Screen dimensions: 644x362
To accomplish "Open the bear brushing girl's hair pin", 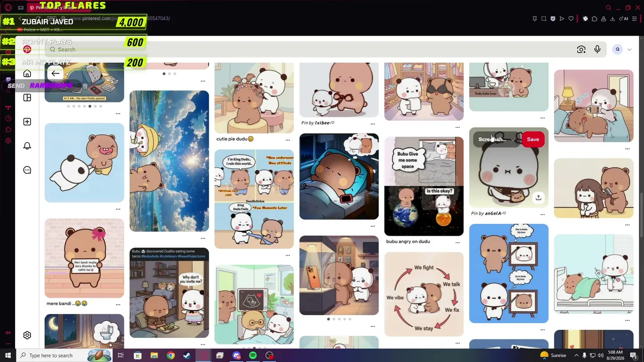I will (x=594, y=189).
